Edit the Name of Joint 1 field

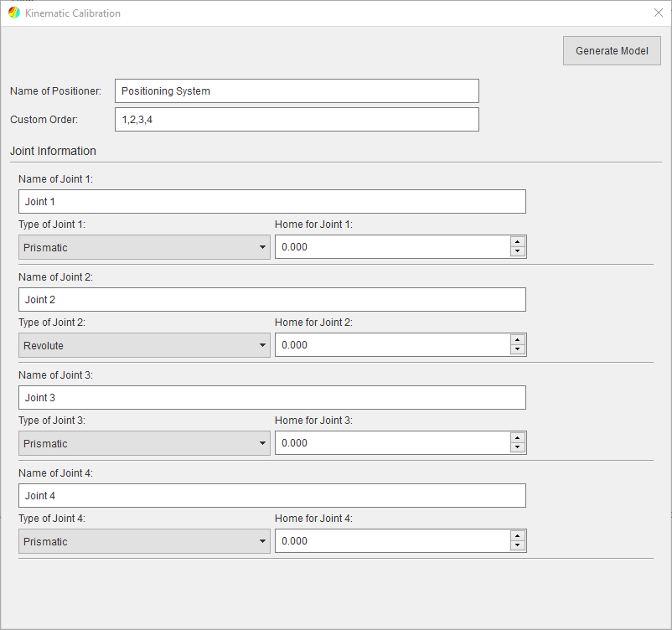(x=272, y=201)
